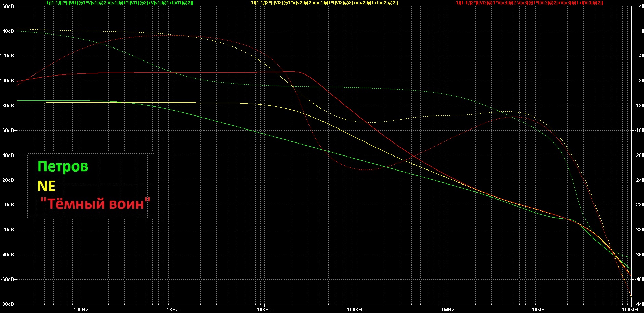Click the 100dB label on the gain axis
Image resolution: width=644 pixels, height=313 pixels.
click(7, 81)
